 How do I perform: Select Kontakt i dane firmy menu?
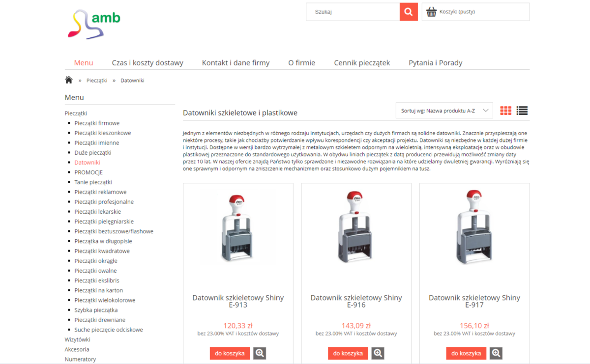236,63
